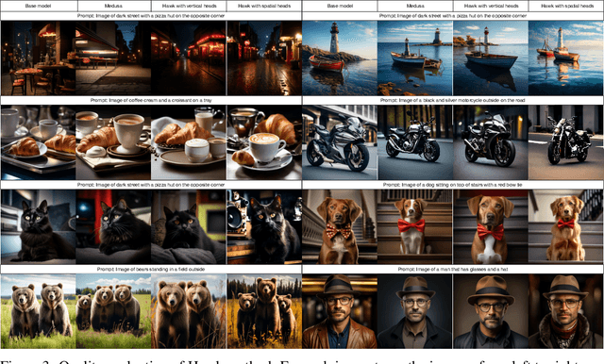The width and height of the screenshot is (604, 364).
Task: Select the Medusa lighthouse and boat image
Action: [415, 58]
